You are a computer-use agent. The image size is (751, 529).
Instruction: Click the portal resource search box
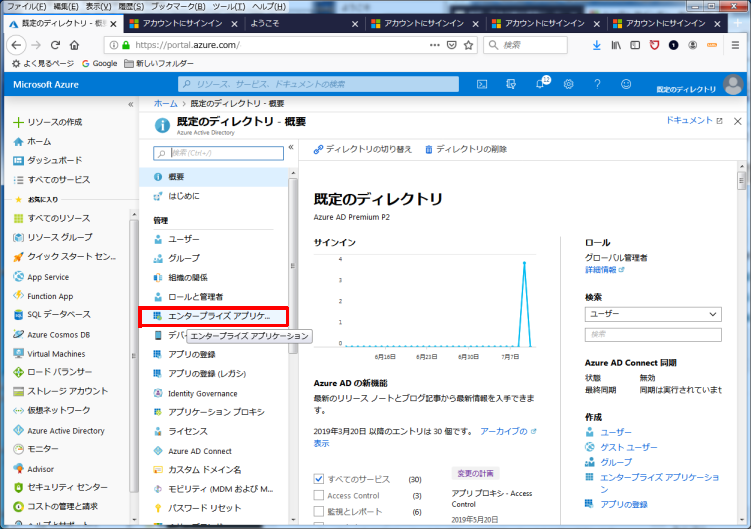(319, 84)
